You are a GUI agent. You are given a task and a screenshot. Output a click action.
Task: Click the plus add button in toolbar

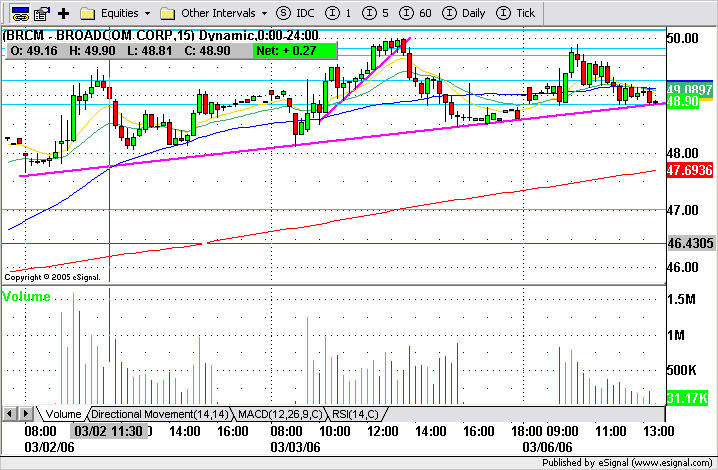(x=63, y=14)
